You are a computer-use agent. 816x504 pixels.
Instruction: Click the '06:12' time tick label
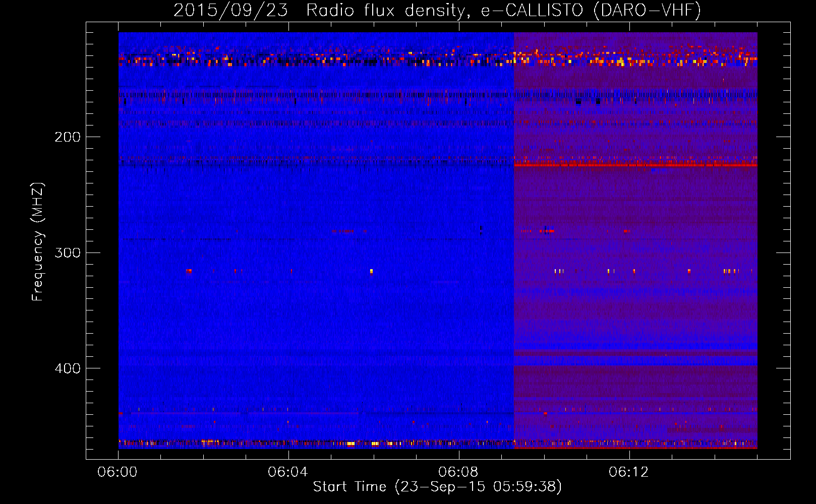pyautogui.click(x=629, y=472)
